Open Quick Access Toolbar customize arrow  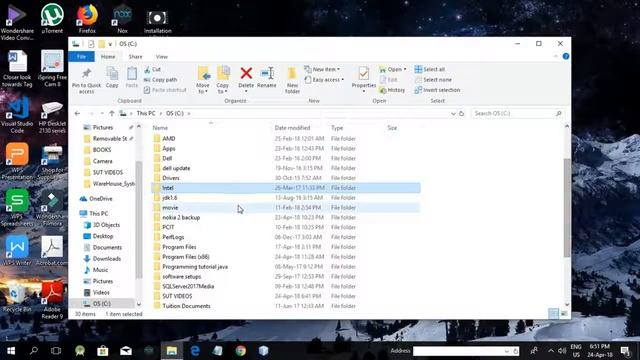click(x=110, y=44)
